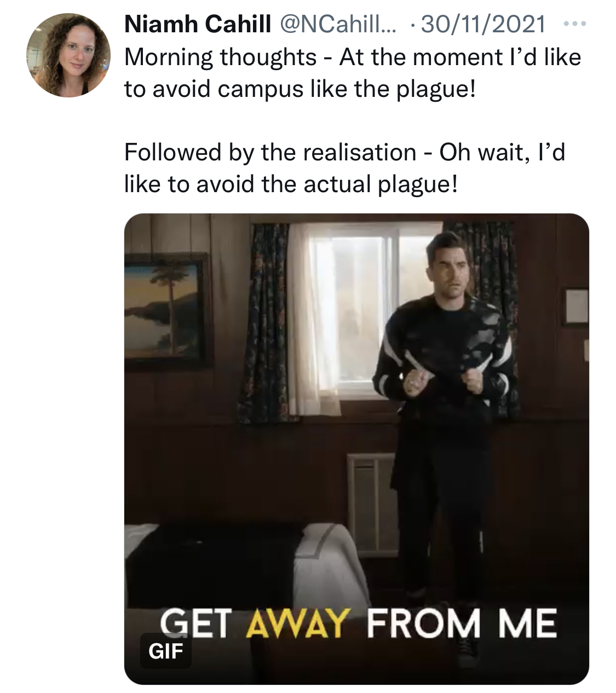Click the small framed notice on the right wall
This screenshot has height=693, width=616.
pos(576,305)
